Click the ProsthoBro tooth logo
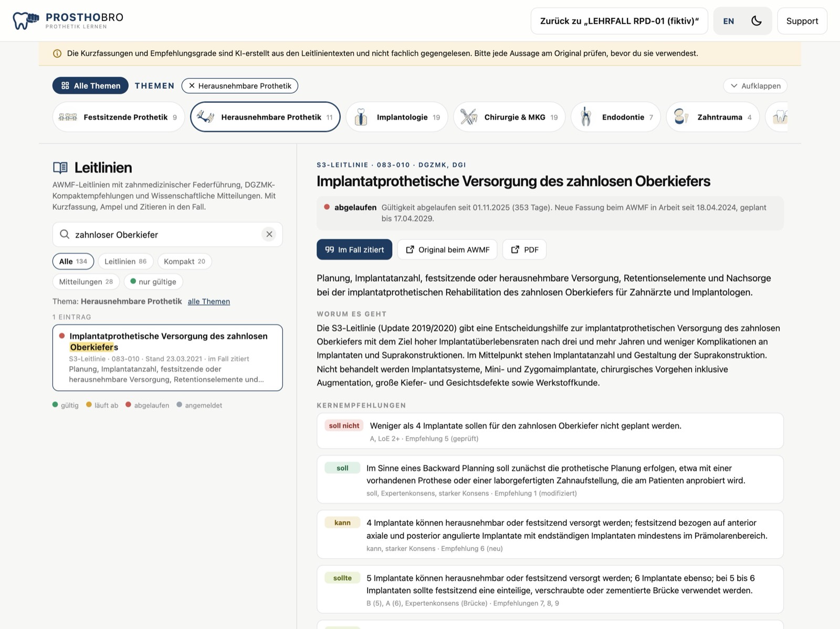Screen dimensions: 840x629 pos(26,20)
